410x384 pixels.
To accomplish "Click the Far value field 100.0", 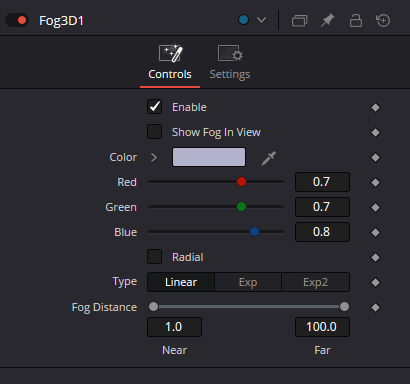I will (322, 327).
